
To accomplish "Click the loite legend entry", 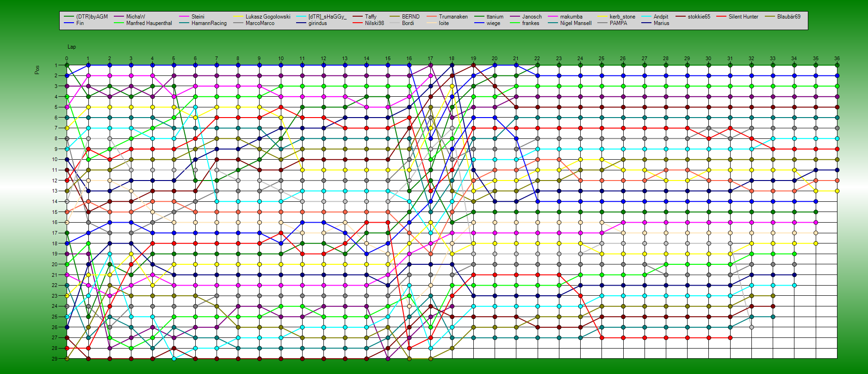I will tap(444, 23).
